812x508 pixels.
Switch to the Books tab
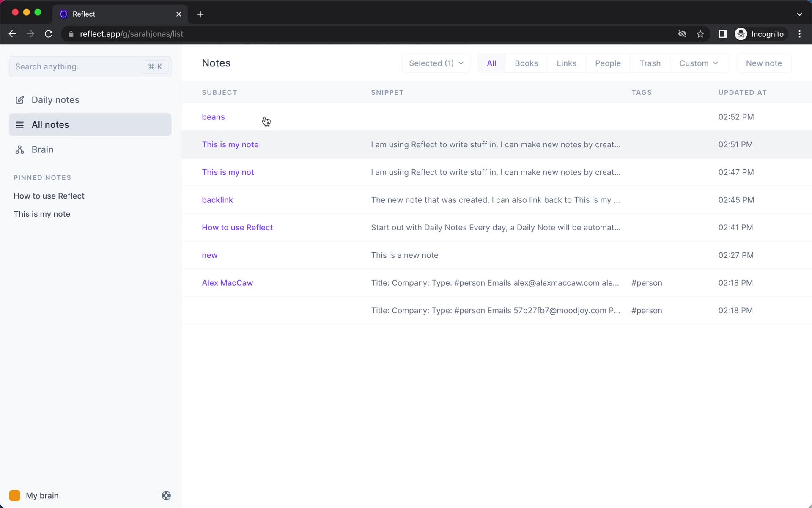pos(526,63)
